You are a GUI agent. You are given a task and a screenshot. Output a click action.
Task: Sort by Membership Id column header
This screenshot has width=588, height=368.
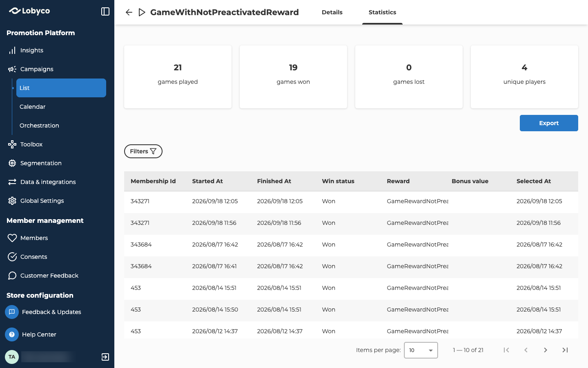pyautogui.click(x=153, y=181)
